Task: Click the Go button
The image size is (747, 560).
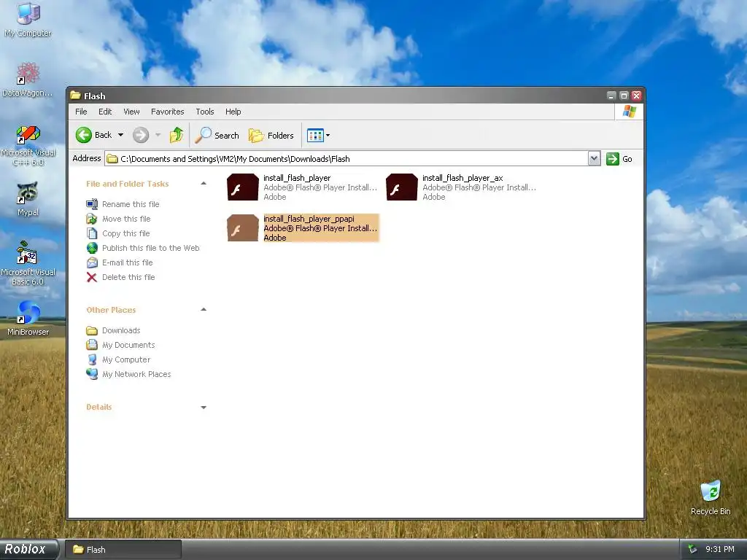Action: 619,158
